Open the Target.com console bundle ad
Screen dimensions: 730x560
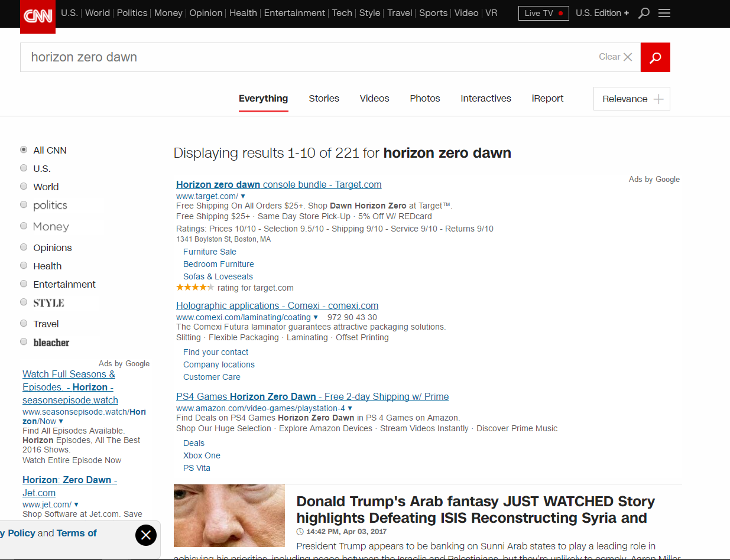(279, 184)
